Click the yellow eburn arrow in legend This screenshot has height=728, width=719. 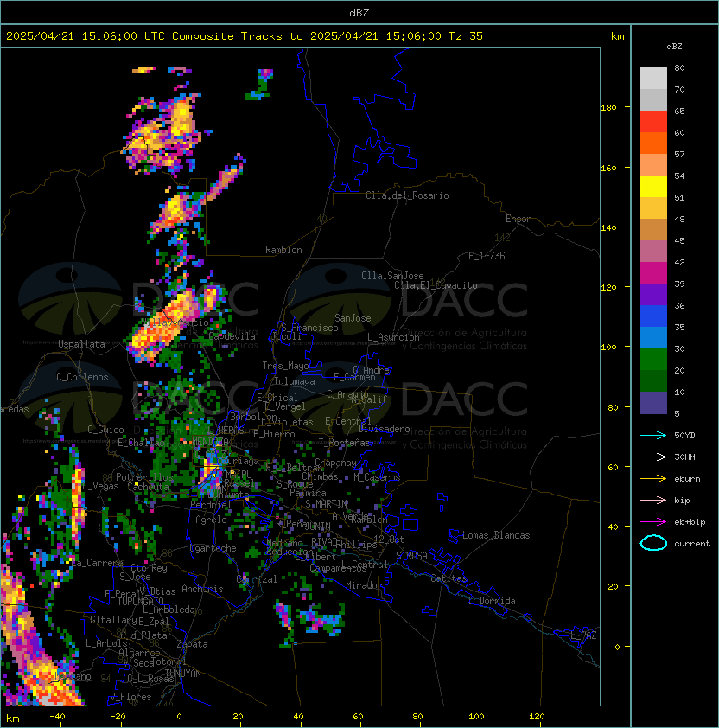tap(653, 479)
